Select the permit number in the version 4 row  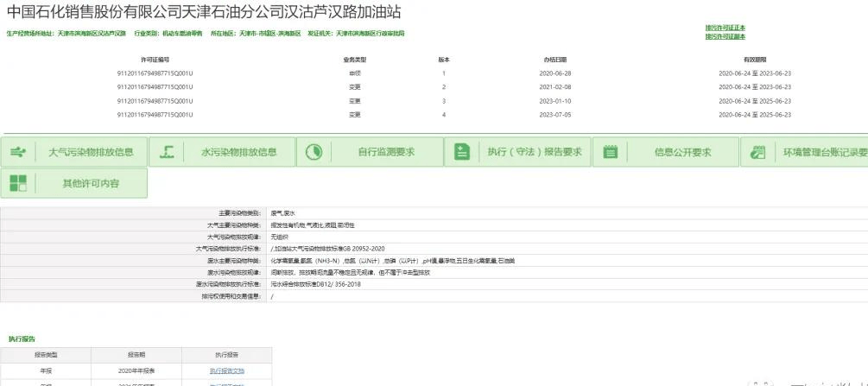(x=155, y=115)
